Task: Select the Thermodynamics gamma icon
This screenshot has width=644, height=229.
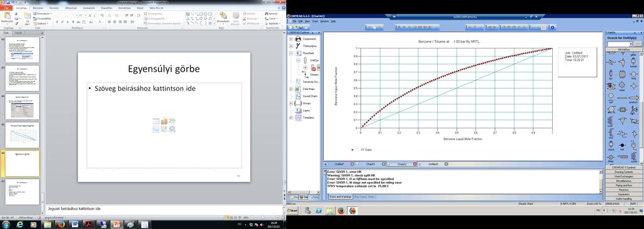Action: (x=298, y=46)
